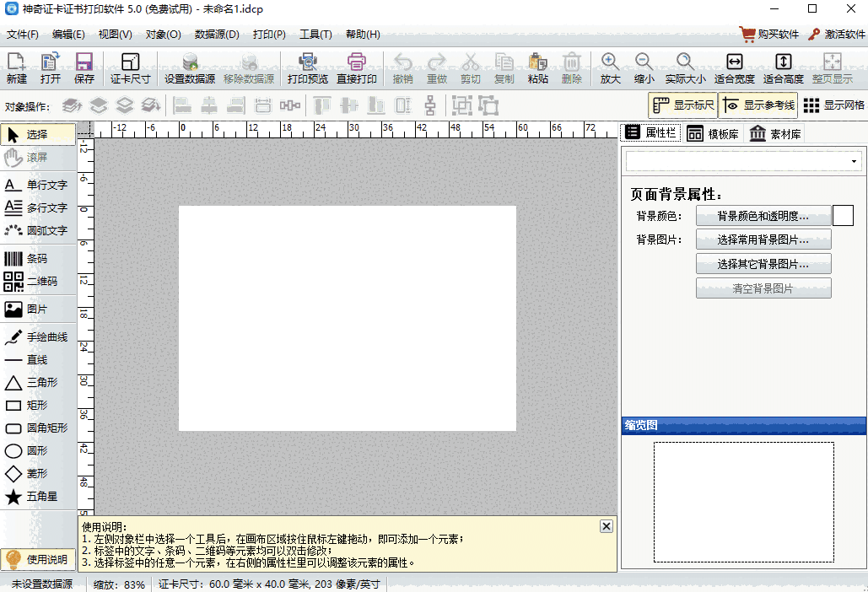Click the white background color swatch
The height and width of the screenshot is (592, 868).
[x=843, y=216]
